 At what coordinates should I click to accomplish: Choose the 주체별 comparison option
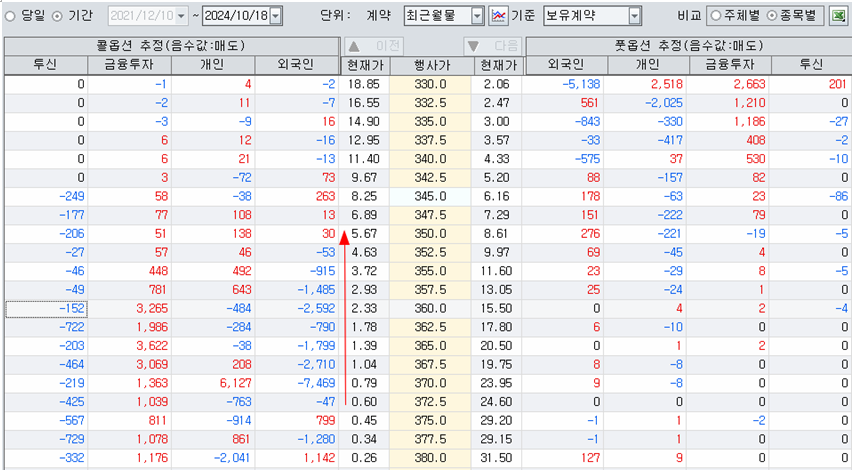[717, 16]
